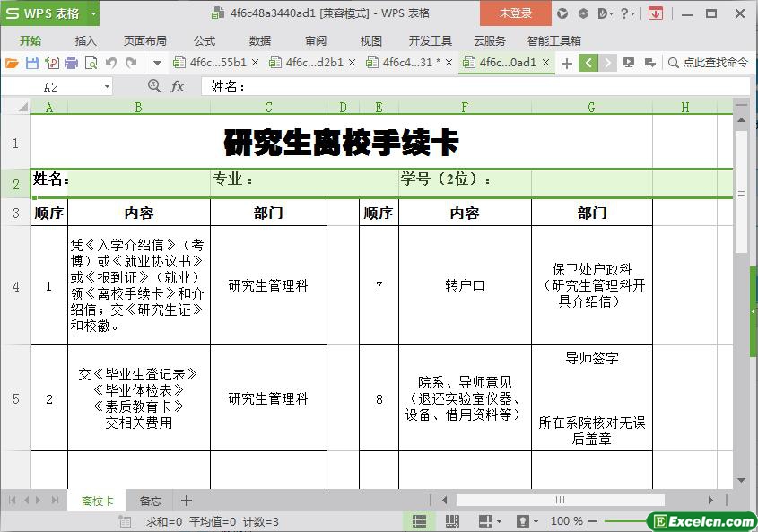Open the feedback dropdown next to help
Image resolution: width=758 pixels, height=532 pixels.
[x=606, y=13]
